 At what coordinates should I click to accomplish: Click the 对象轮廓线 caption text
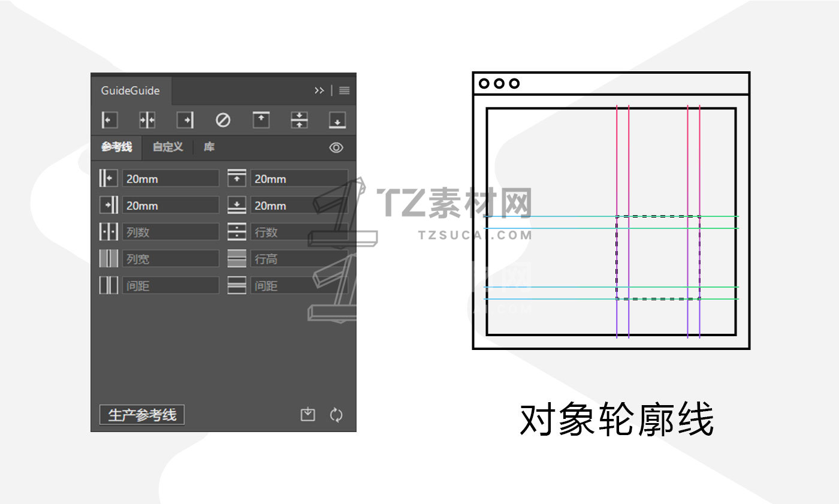coord(617,420)
